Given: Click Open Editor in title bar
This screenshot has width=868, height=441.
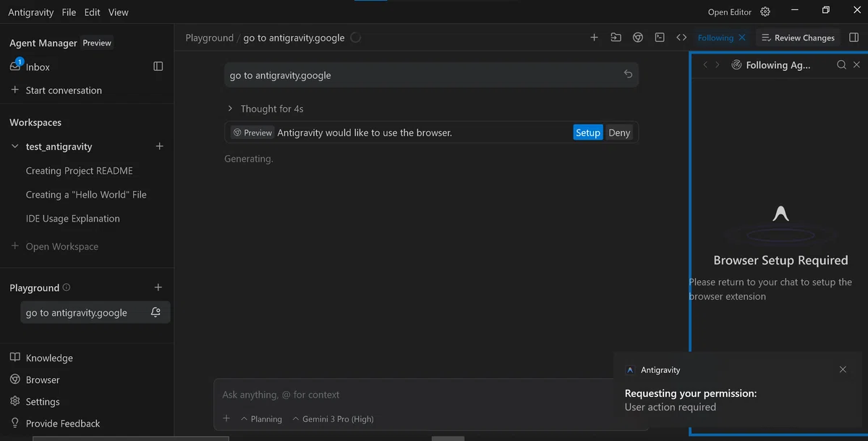Looking at the screenshot, I should coord(730,12).
